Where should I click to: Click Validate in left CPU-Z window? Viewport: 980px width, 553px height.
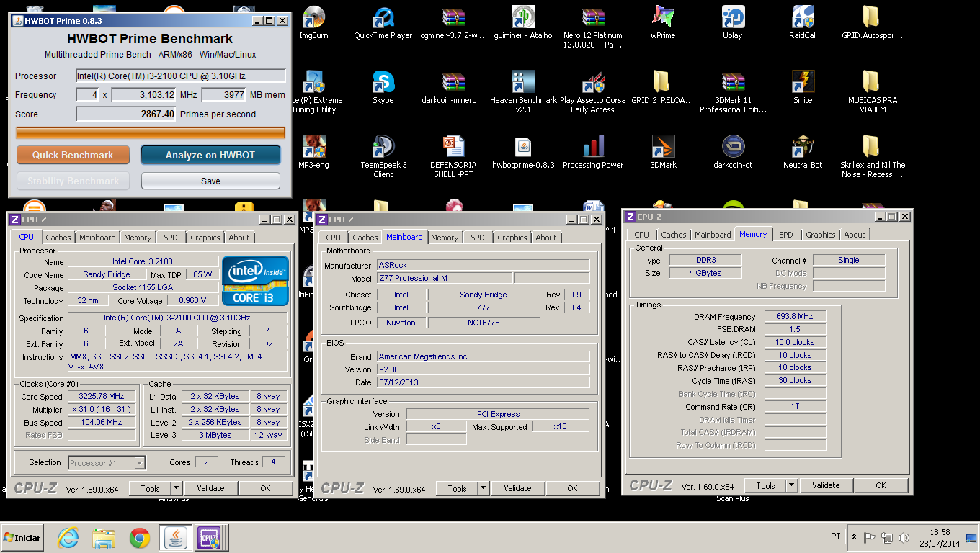click(210, 488)
